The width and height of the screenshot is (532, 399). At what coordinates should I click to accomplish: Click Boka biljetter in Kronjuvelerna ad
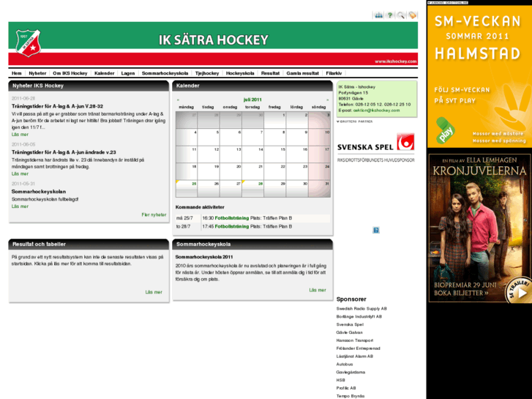pos(462,293)
